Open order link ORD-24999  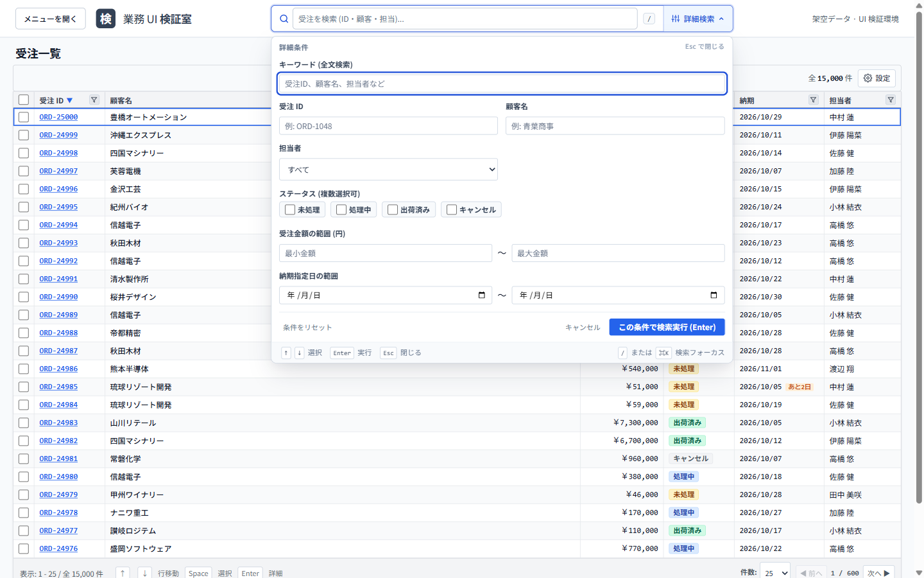click(x=58, y=136)
